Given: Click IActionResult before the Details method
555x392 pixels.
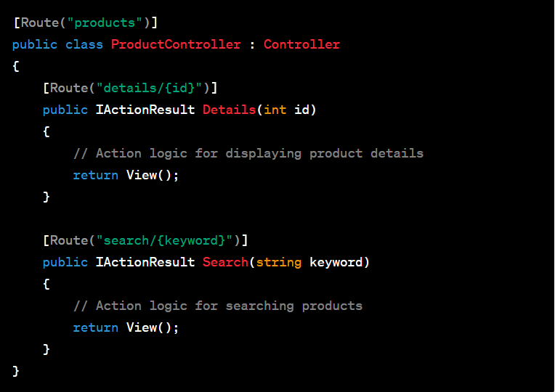Looking at the screenshot, I should point(145,110).
